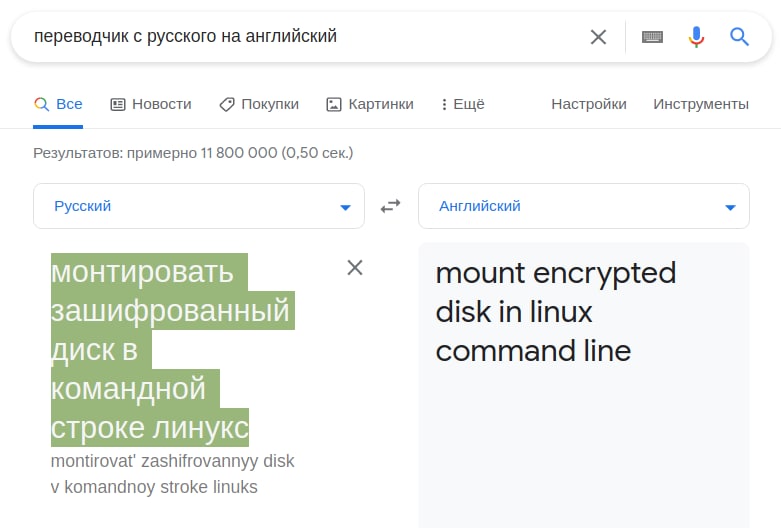Expand the Русский source language dropdown

199,206
